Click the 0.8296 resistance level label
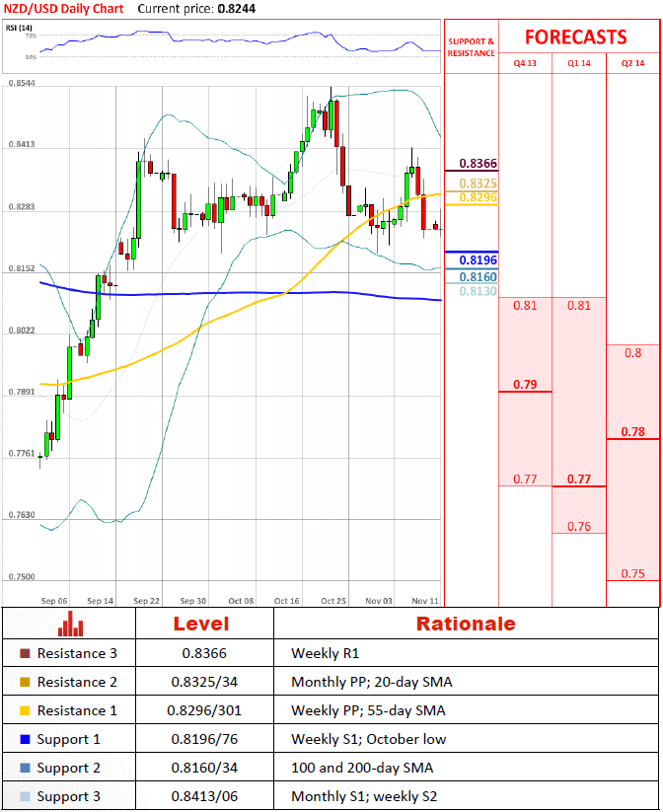The image size is (663, 812). 479,197
